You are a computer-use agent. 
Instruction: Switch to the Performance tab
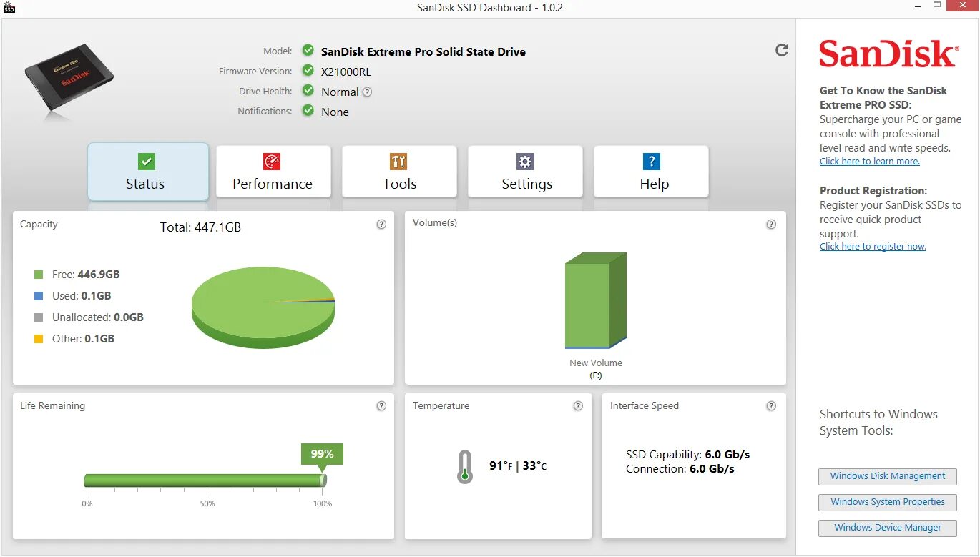pyautogui.click(x=273, y=172)
